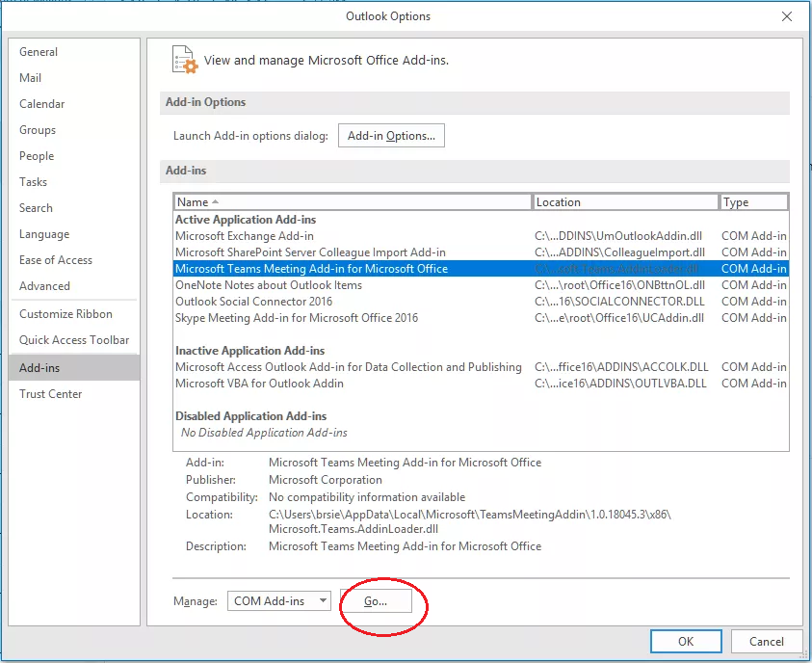Viewport: 812px width, 663px height.
Task: Select SharePoint Server Colleague Import Add-in
Action: pos(481,252)
